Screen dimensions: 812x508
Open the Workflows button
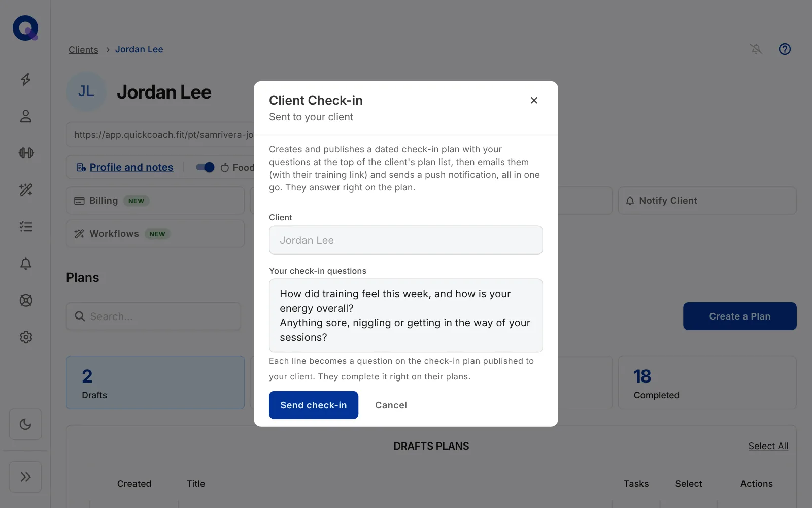tap(155, 234)
